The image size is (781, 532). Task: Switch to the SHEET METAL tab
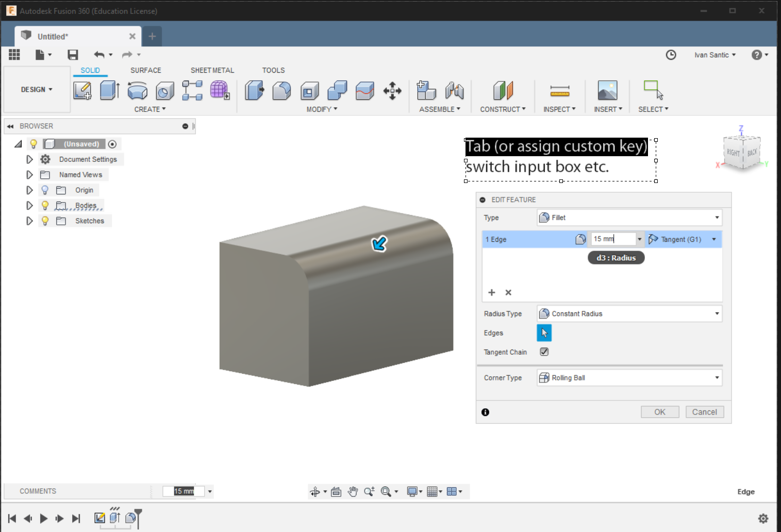212,70
